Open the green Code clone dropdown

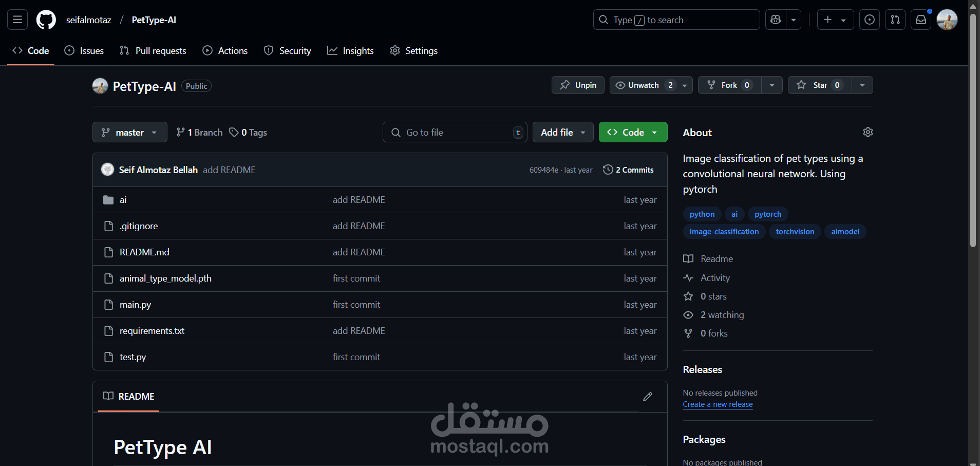(633, 132)
